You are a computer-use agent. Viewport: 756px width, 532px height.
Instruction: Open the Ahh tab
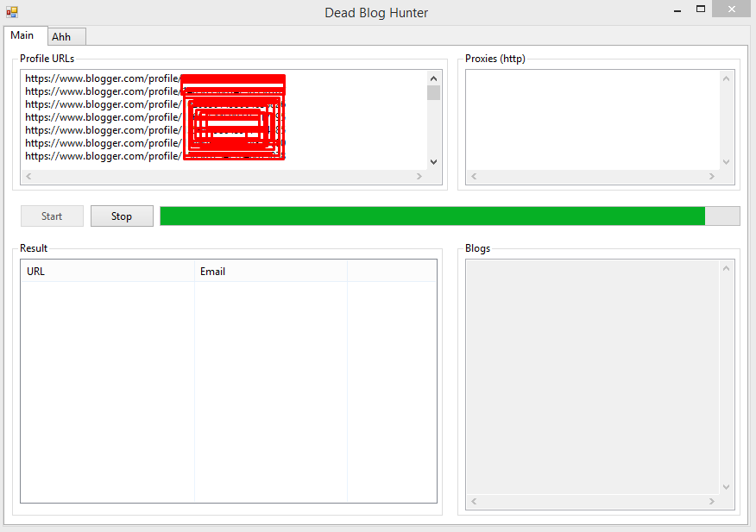[67, 37]
